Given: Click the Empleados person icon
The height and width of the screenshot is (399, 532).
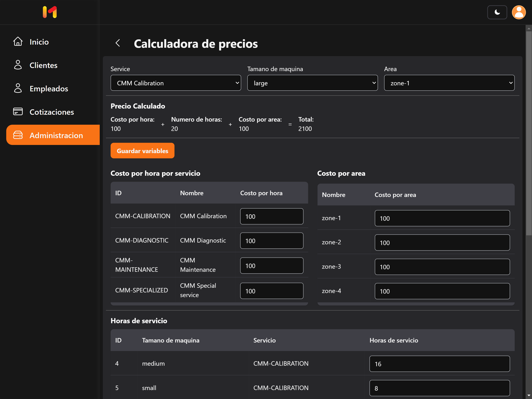Looking at the screenshot, I should click(x=18, y=88).
